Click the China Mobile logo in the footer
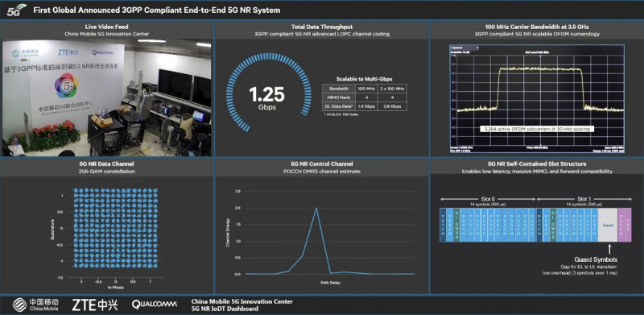Viewport: 644px width, 315px height. [x=35, y=305]
